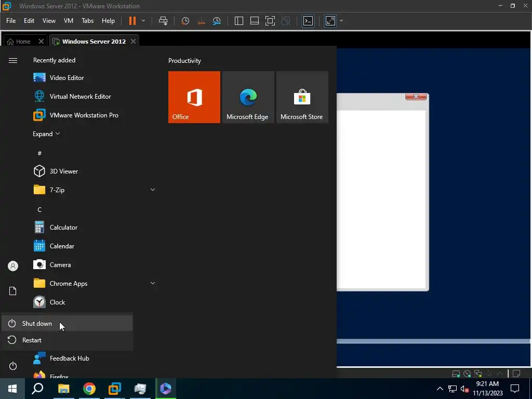Expand the 7-Zip folder chevron
The height and width of the screenshot is (399, 532).
[153, 190]
